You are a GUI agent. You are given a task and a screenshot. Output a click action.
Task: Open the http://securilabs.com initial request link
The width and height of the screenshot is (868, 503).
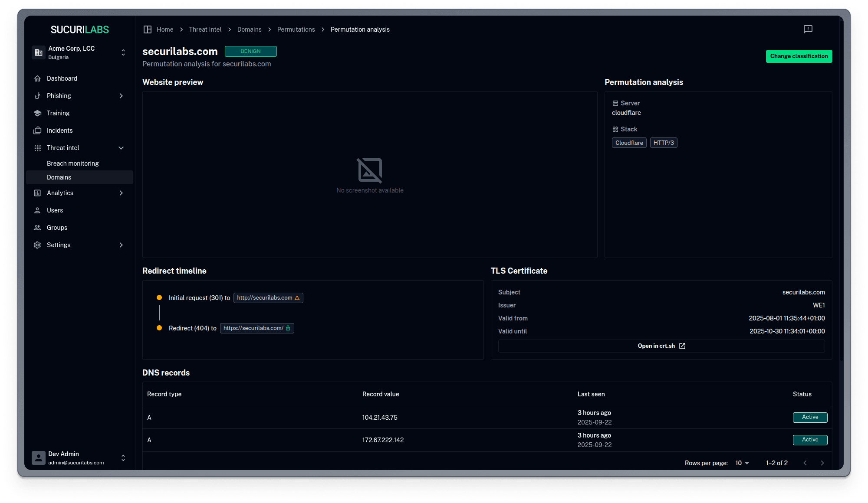click(268, 298)
